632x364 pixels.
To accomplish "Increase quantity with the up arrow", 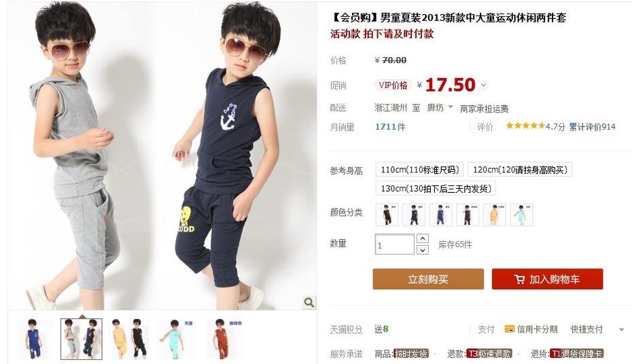I will [x=423, y=238].
